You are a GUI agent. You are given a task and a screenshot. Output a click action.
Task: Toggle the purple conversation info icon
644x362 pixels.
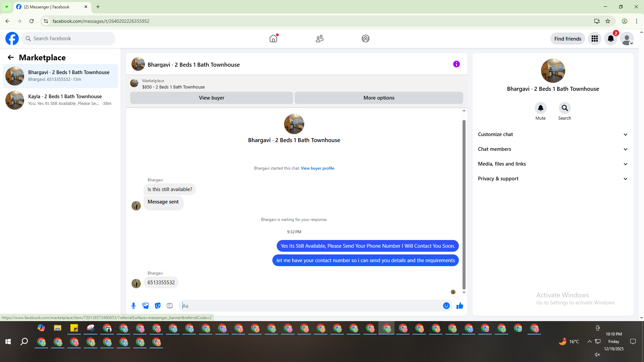456,64
